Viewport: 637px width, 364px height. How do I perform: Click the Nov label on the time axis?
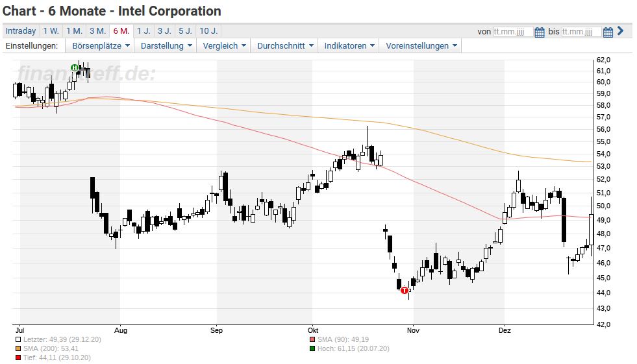pos(413,330)
